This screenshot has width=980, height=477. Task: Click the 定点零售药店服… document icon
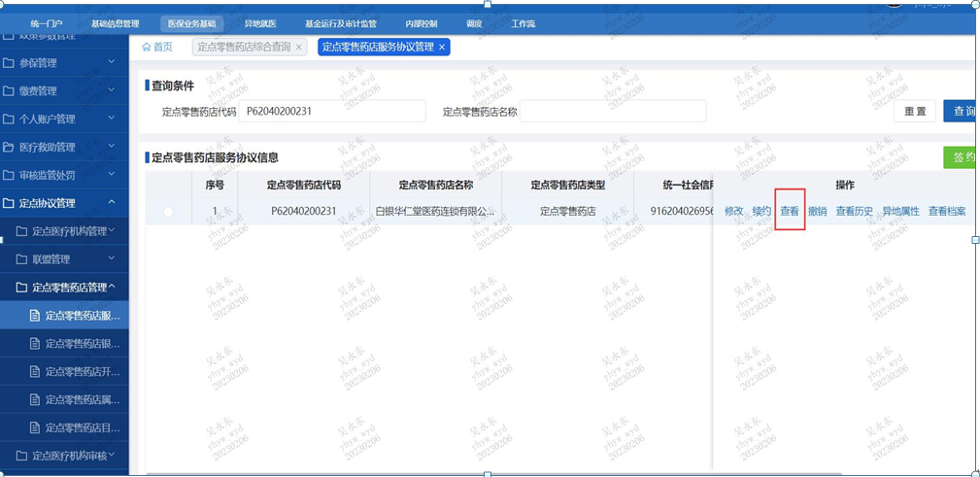35,316
